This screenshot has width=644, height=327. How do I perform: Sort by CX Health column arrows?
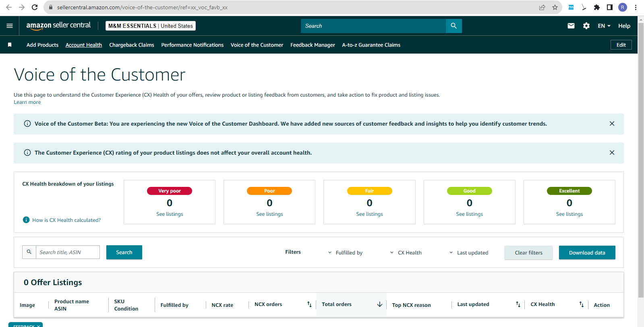click(581, 304)
